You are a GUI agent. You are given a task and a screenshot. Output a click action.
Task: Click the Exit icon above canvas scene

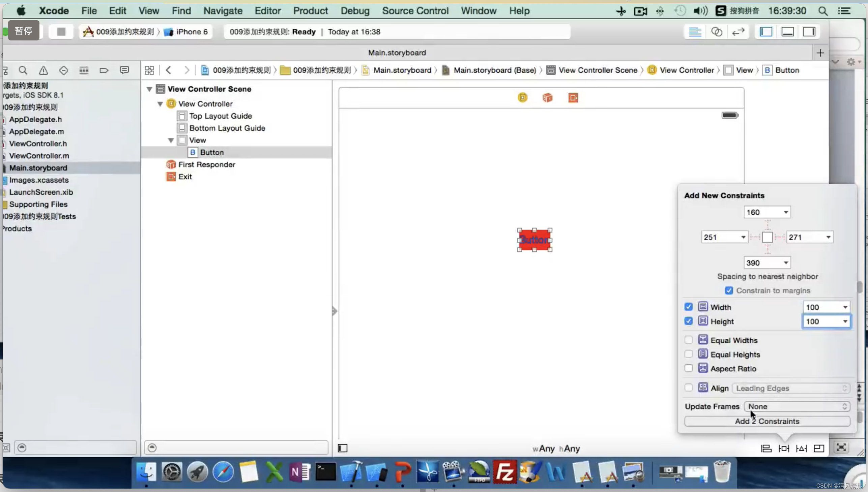[x=573, y=98]
